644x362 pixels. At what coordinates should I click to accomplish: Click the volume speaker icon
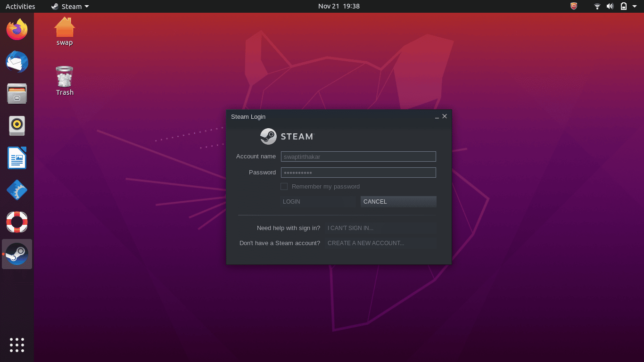(x=610, y=6)
